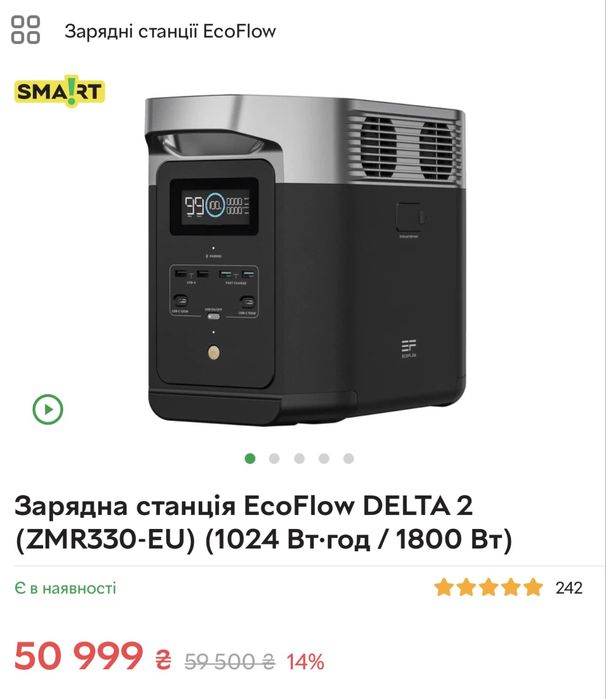Play the product video

(48, 409)
